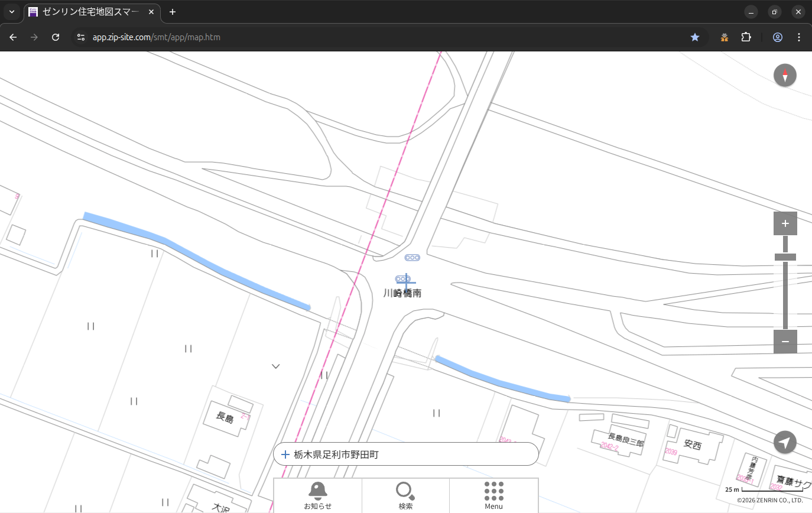Open the browser extensions puzzle icon
The width and height of the screenshot is (812, 513).
746,37
